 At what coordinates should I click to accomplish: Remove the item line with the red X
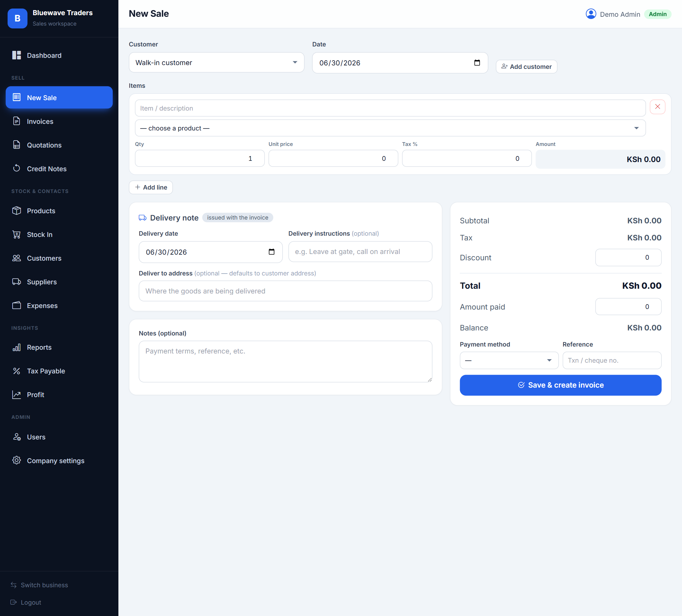pos(657,107)
